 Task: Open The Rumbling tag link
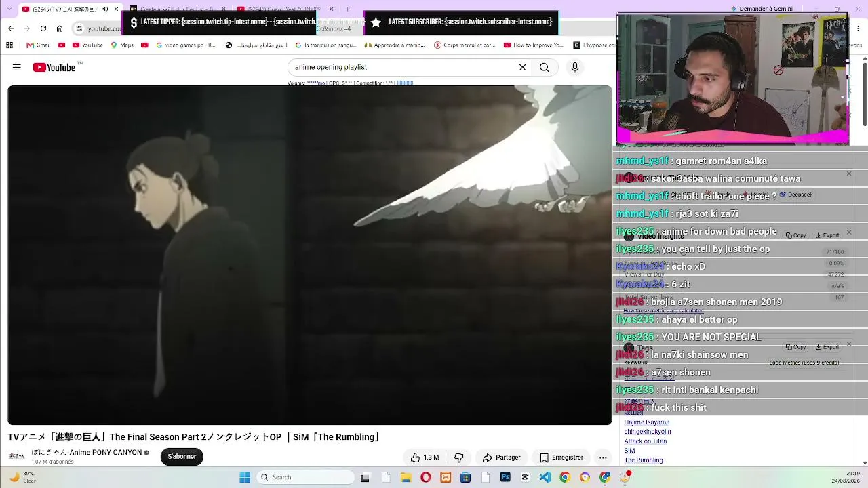tap(644, 460)
